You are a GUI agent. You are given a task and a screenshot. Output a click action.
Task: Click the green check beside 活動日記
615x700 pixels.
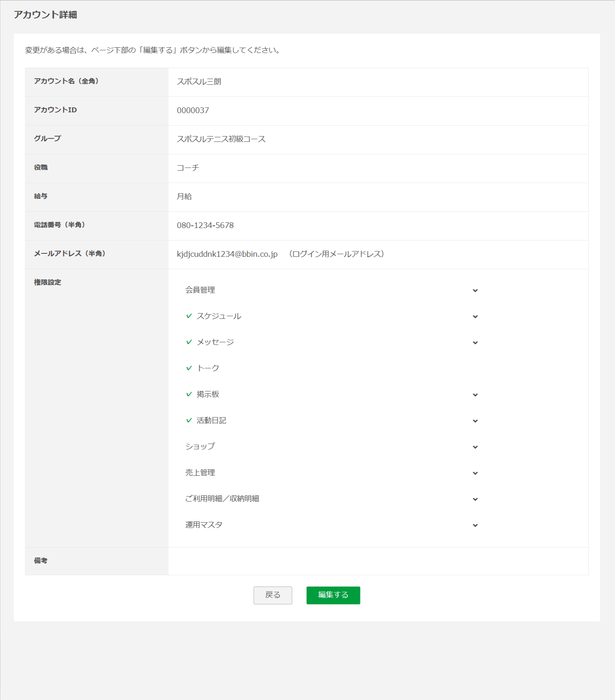[189, 420]
